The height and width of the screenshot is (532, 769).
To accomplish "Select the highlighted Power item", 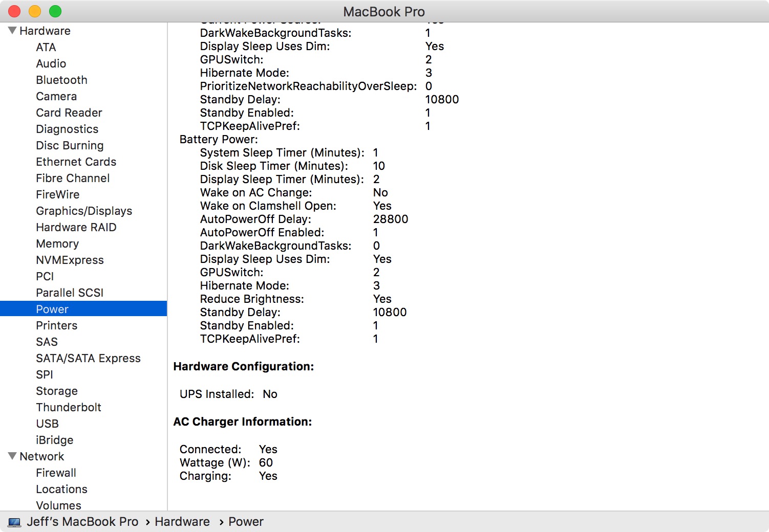I will pyautogui.click(x=52, y=309).
